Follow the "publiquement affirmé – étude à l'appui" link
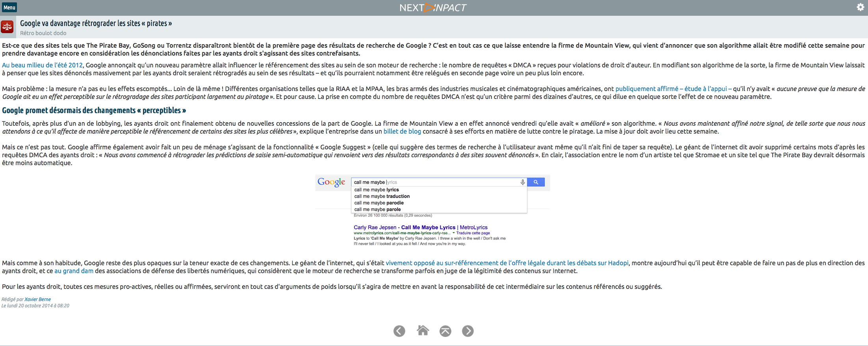Image resolution: width=868 pixels, height=346 pixels. click(x=673, y=89)
